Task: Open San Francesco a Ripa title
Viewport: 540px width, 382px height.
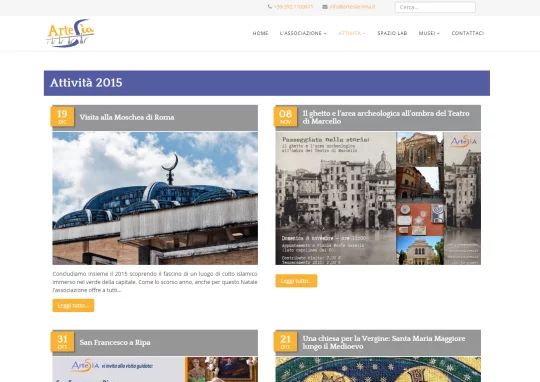Action: click(115, 342)
